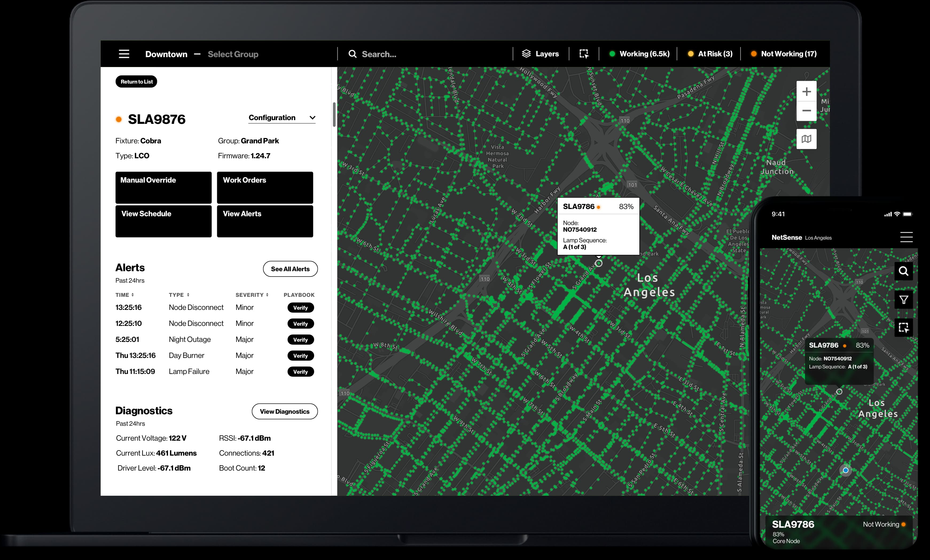Verify the 13:25:16 Node Disconnect alert
930x560 pixels.
[x=300, y=308]
